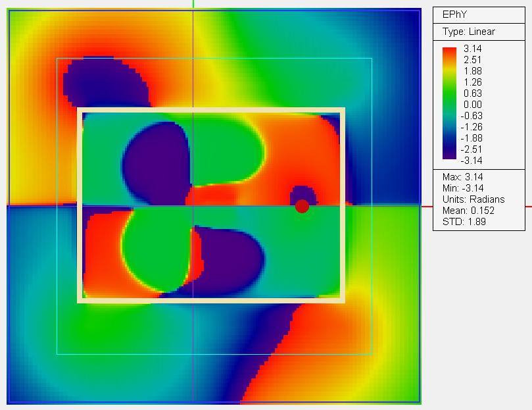
Task: Click the -1.88 scale value
Action: [472, 138]
